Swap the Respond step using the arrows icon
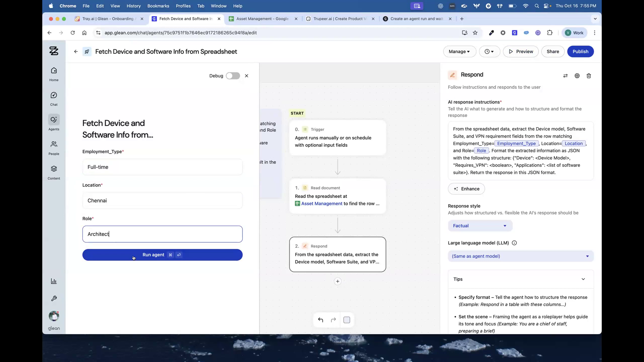This screenshot has width=644, height=362. pyautogui.click(x=565, y=76)
